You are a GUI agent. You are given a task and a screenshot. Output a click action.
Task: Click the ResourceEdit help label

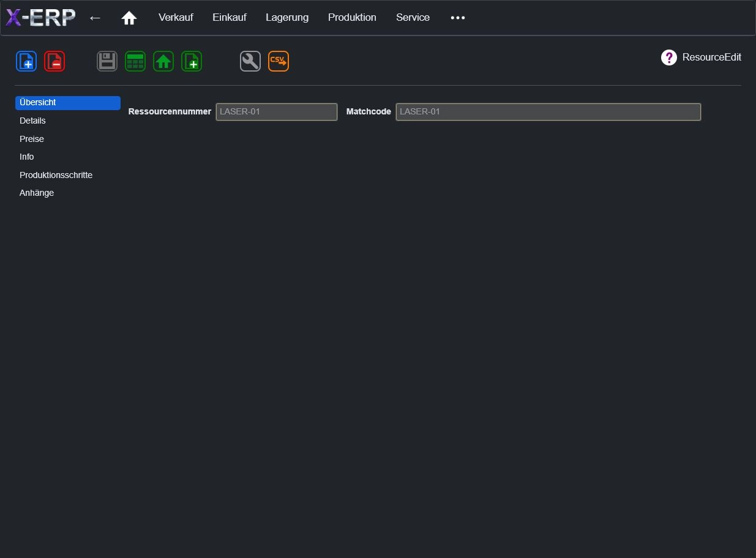coord(712,58)
